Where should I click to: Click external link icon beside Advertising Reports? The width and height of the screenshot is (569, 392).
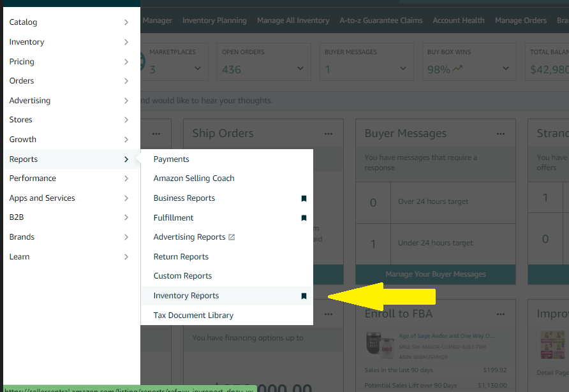pos(232,237)
